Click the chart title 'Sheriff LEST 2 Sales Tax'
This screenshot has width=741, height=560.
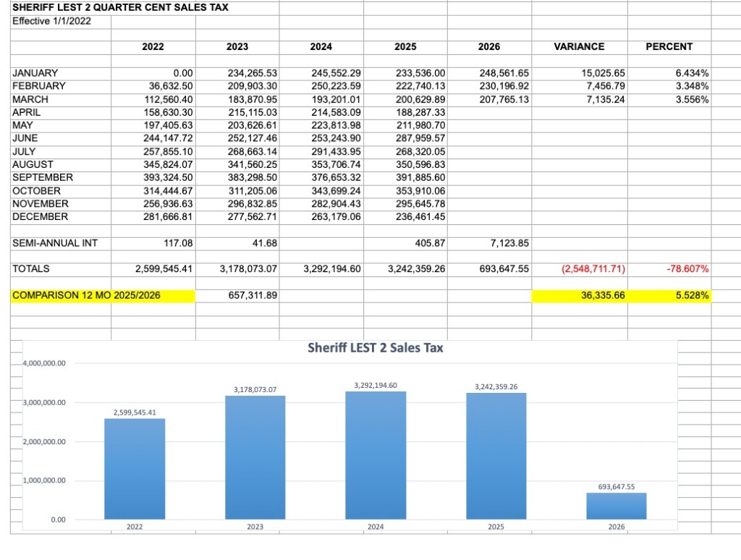(x=375, y=348)
